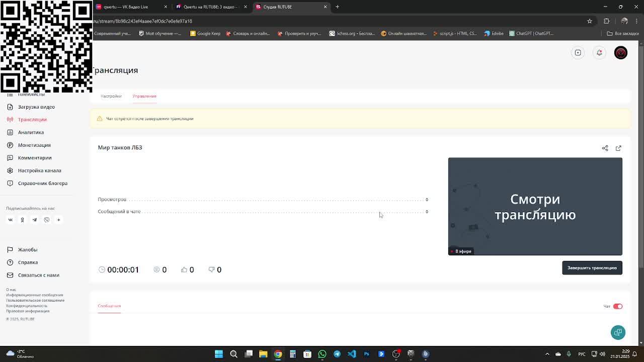Click the Справочник блогера icon
The height and width of the screenshot is (362, 644).
10,183
